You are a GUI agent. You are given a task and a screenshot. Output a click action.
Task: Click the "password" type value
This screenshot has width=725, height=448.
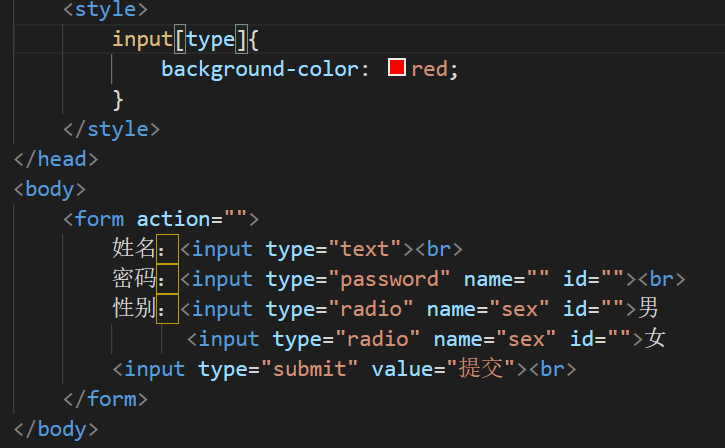tap(389, 279)
